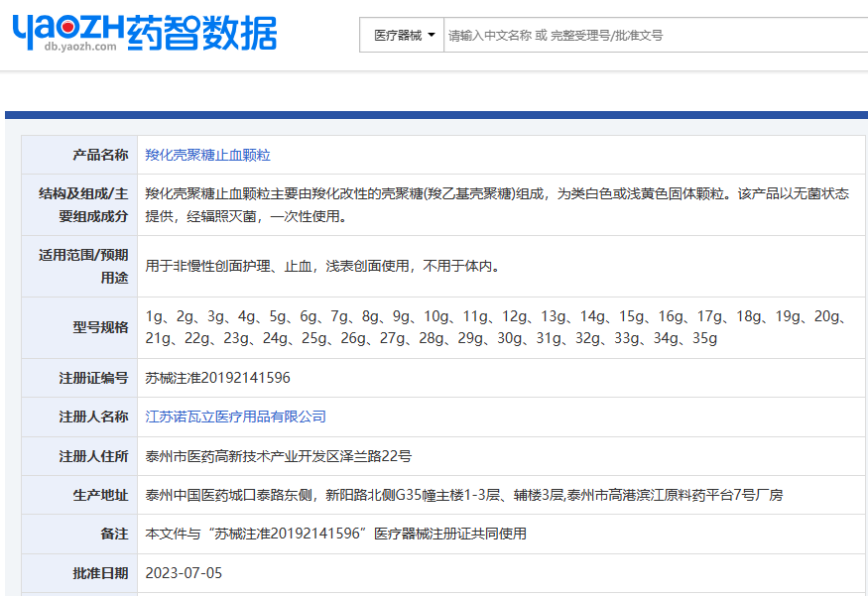Click the 型号规格 row label

tap(100, 327)
